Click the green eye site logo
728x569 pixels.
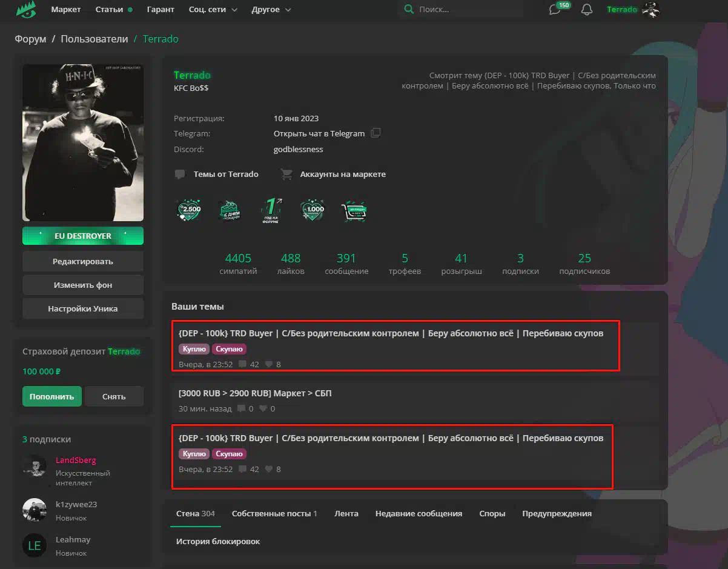pos(26,10)
